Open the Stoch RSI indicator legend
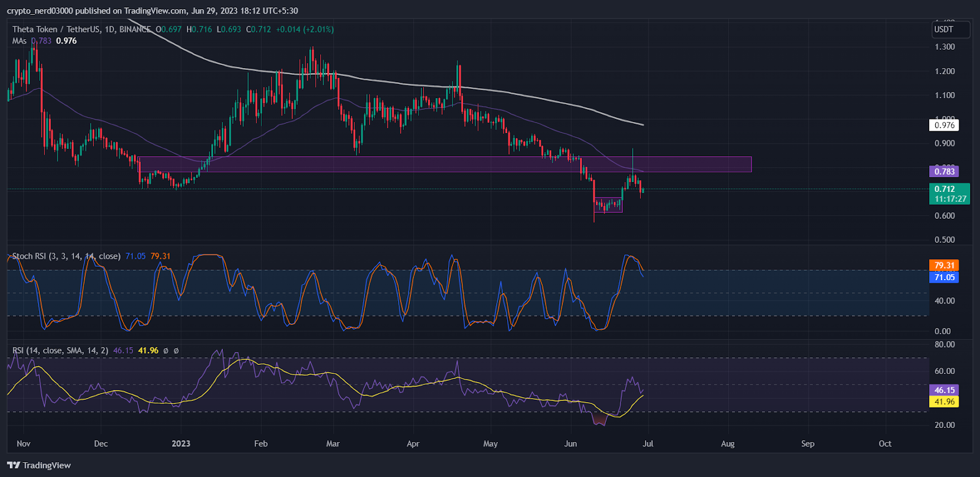This screenshot has width=980, height=477. tap(66, 256)
